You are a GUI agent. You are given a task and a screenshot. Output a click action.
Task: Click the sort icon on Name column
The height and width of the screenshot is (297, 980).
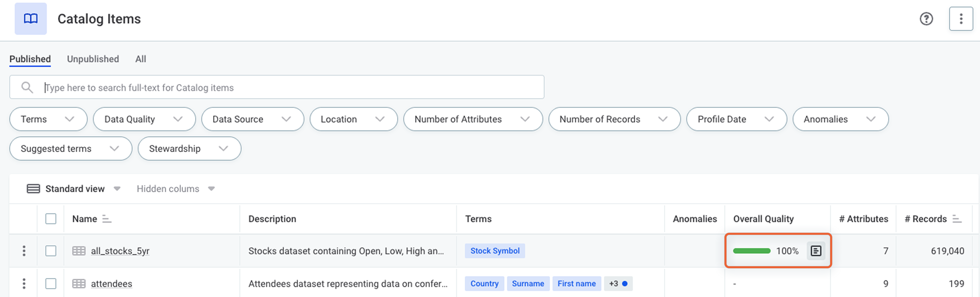[107, 219]
